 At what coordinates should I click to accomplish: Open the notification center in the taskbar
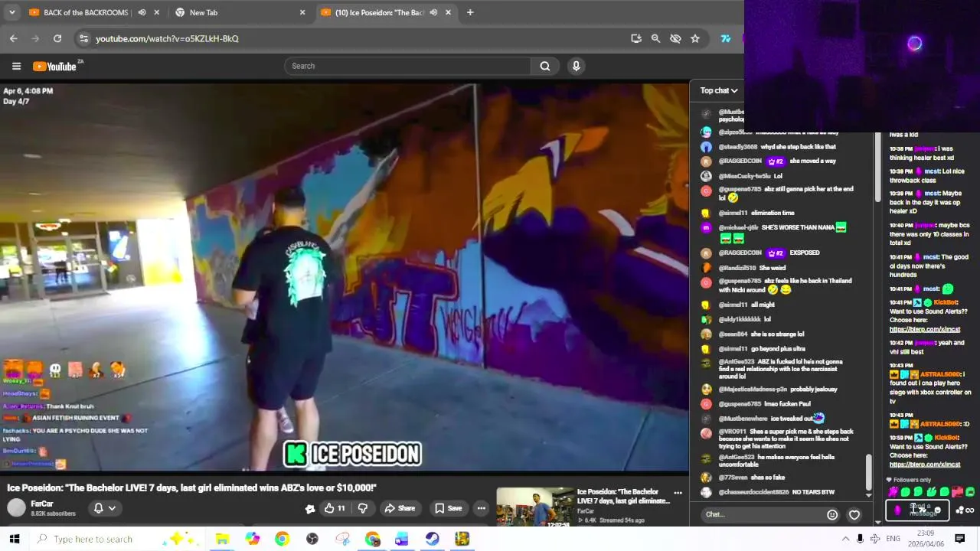[x=959, y=539]
